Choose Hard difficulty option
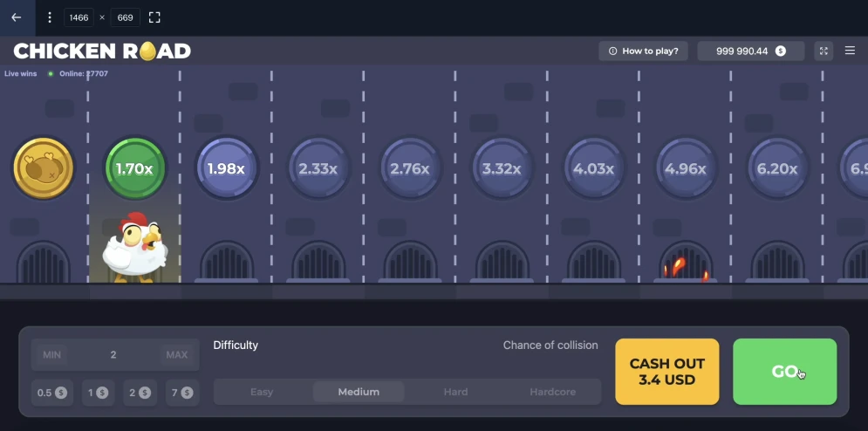The width and height of the screenshot is (868, 431). pos(455,392)
